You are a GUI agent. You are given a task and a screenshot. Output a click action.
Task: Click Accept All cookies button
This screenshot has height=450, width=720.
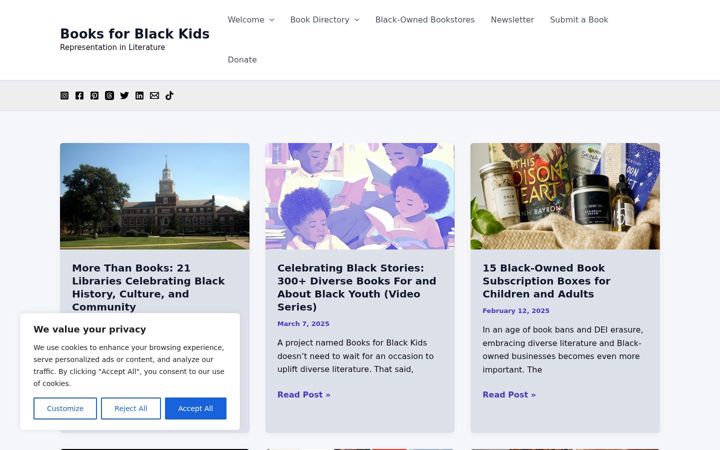coord(196,408)
